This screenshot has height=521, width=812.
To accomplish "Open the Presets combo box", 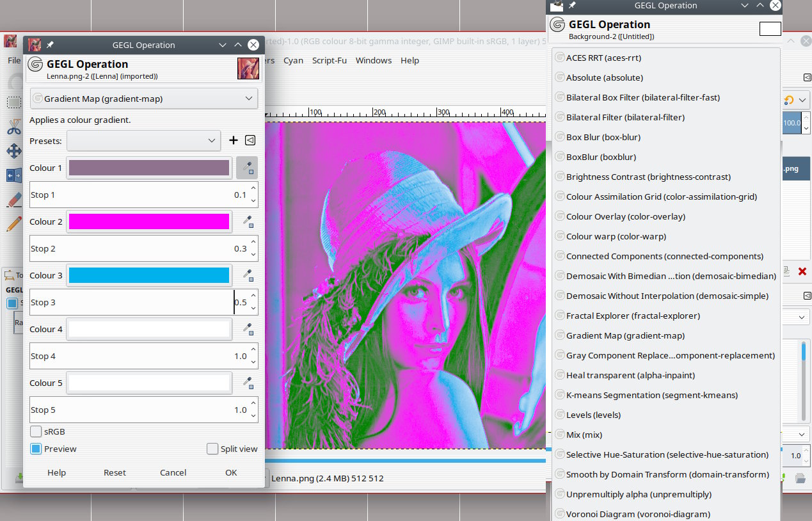I will 144,140.
